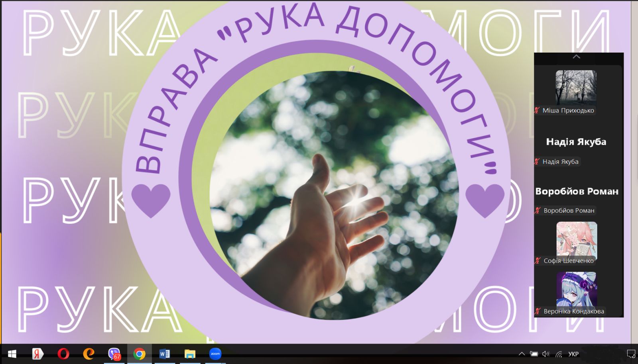
Task: Click the small 'Воробйов Роман' name label
Action: tap(569, 210)
